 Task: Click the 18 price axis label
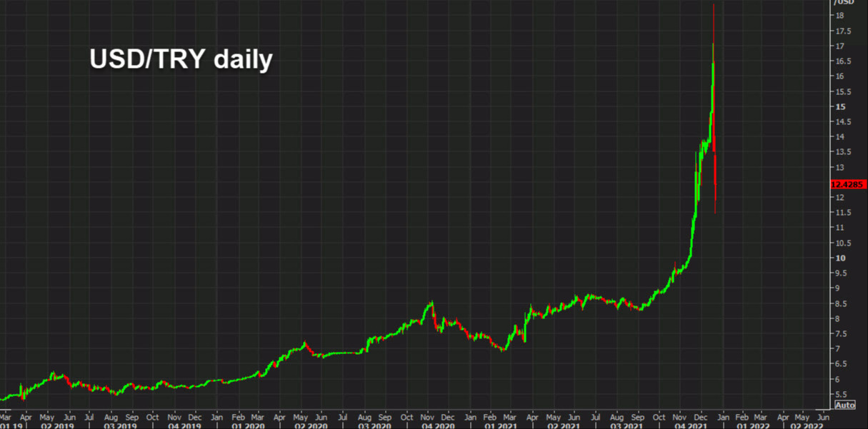click(840, 16)
